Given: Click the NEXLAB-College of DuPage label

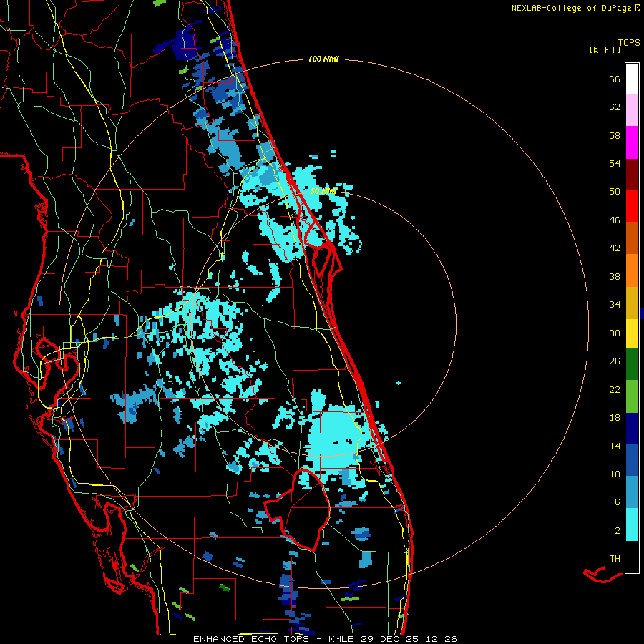Looking at the screenshot, I should pos(572,8).
